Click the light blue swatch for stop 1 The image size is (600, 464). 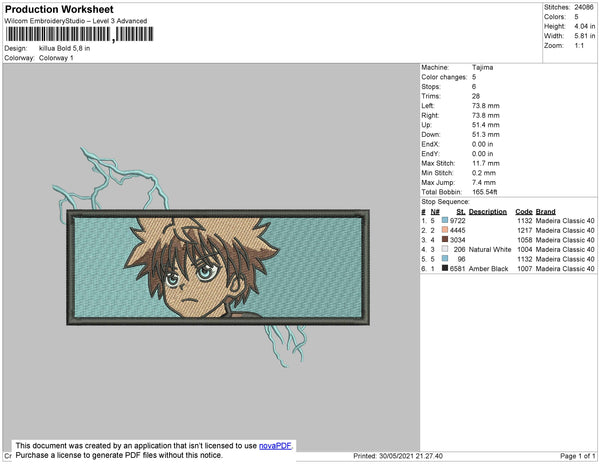[x=445, y=220]
